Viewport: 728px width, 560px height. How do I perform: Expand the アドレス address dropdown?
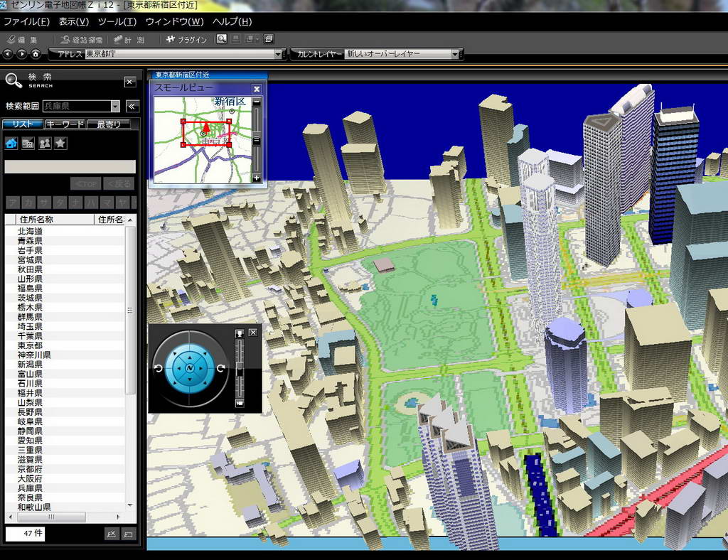point(279,54)
